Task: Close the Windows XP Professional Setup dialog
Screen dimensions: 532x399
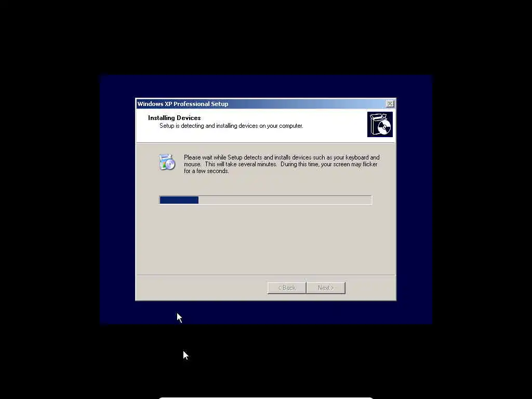Action: point(390,103)
